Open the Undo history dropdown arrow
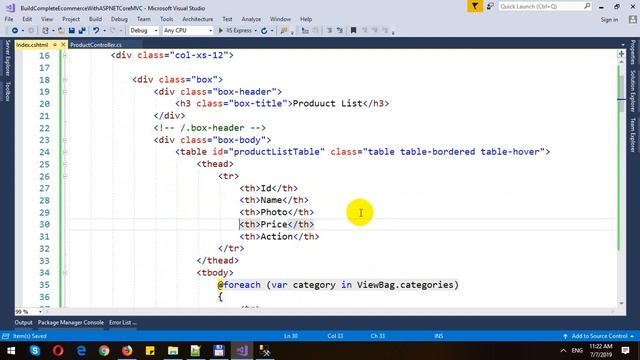The height and width of the screenshot is (360, 640). [x=104, y=31]
